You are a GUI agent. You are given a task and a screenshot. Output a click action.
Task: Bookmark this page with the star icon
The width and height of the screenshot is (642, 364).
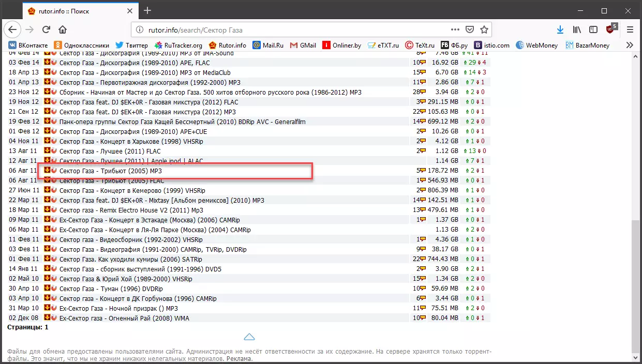[x=484, y=29]
